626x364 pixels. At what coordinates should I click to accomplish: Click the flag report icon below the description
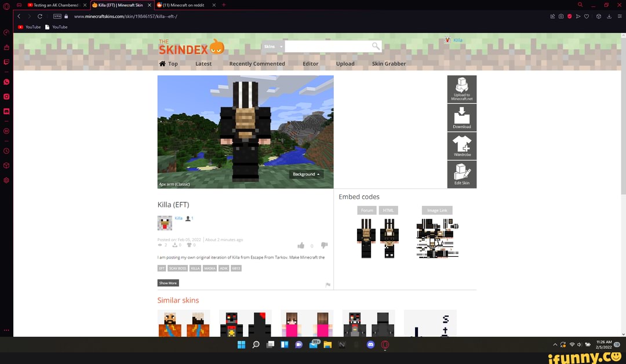[327, 285]
